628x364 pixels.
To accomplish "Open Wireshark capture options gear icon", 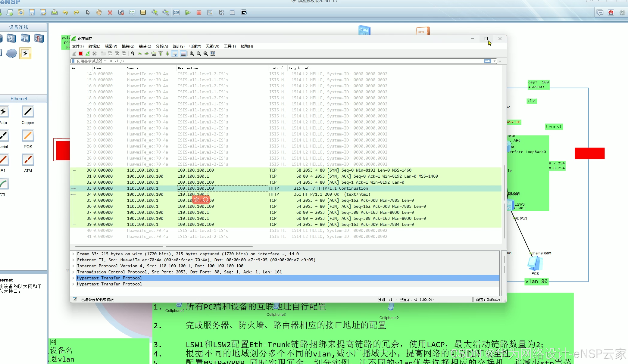I will [x=95, y=54].
